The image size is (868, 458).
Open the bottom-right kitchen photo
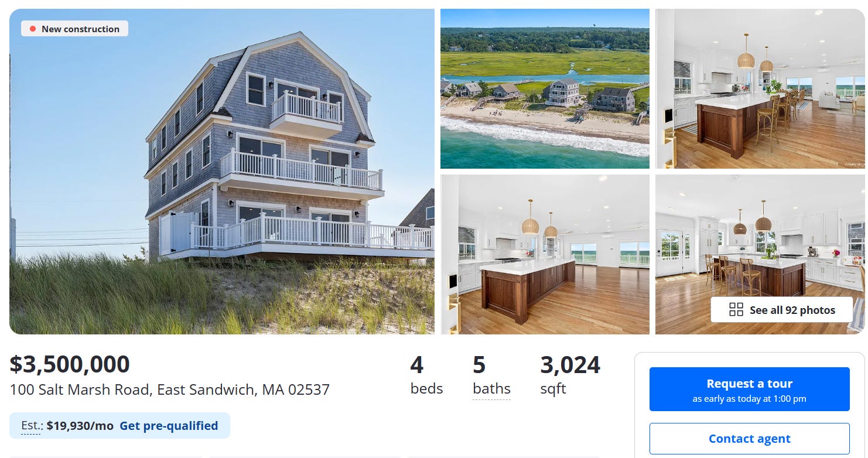coord(760,254)
